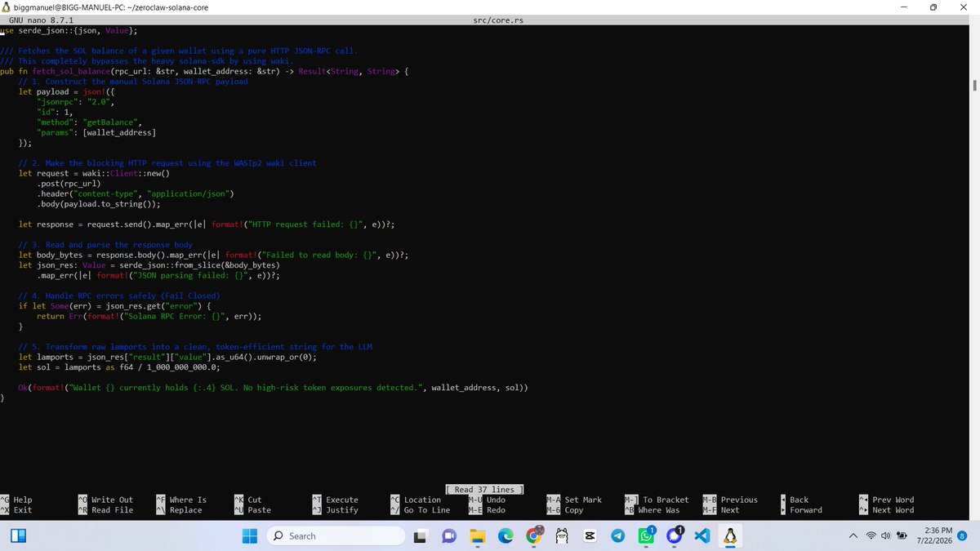
Task: Open the Wi-Fi network settings icon
Action: point(871,536)
